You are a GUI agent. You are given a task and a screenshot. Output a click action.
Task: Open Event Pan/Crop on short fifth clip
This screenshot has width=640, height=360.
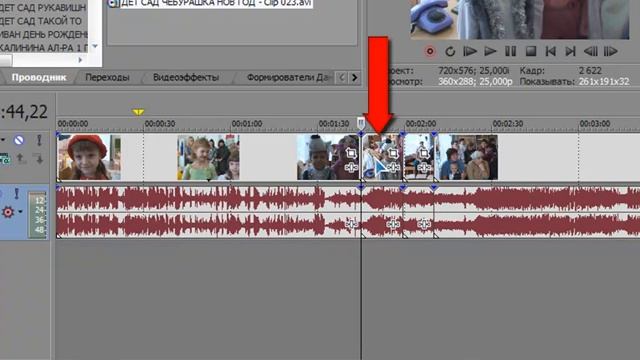coord(424,153)
